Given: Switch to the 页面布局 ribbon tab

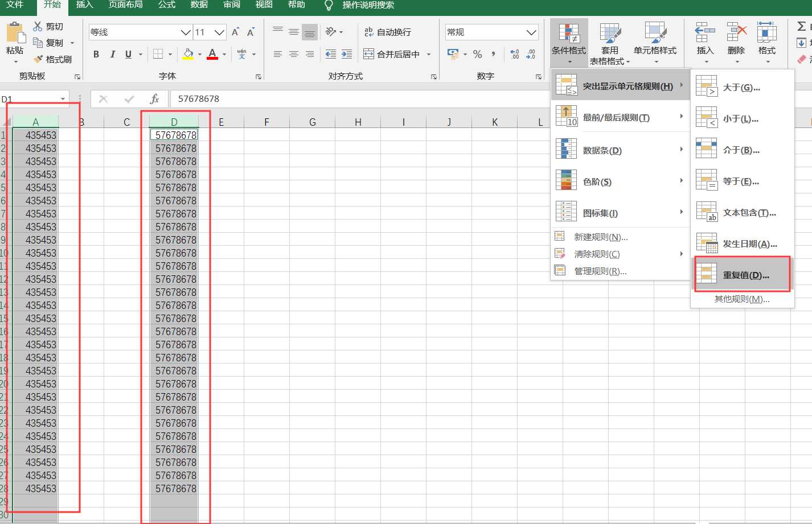Looking at the screenshot, I should [x=126, y=5].
